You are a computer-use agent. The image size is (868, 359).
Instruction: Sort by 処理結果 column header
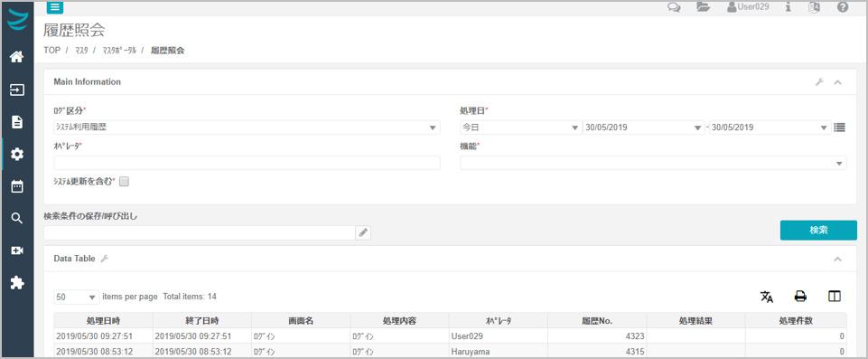tap(695, 321)
